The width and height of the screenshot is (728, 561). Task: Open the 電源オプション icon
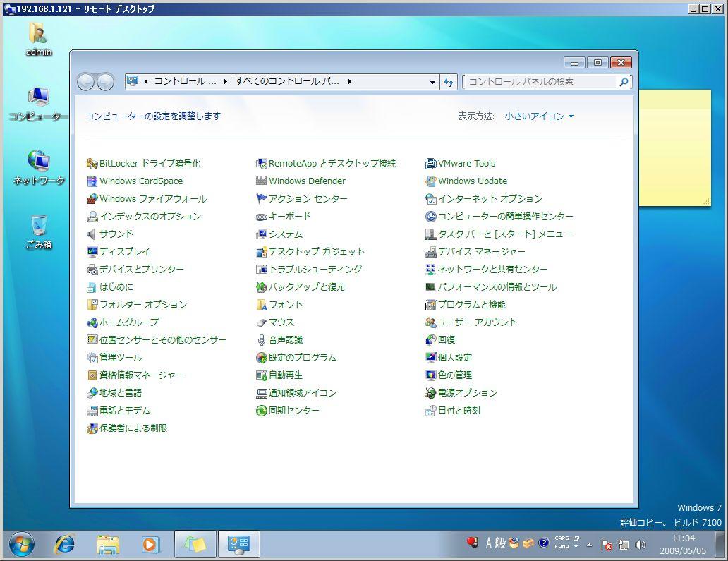click(431, 393)
